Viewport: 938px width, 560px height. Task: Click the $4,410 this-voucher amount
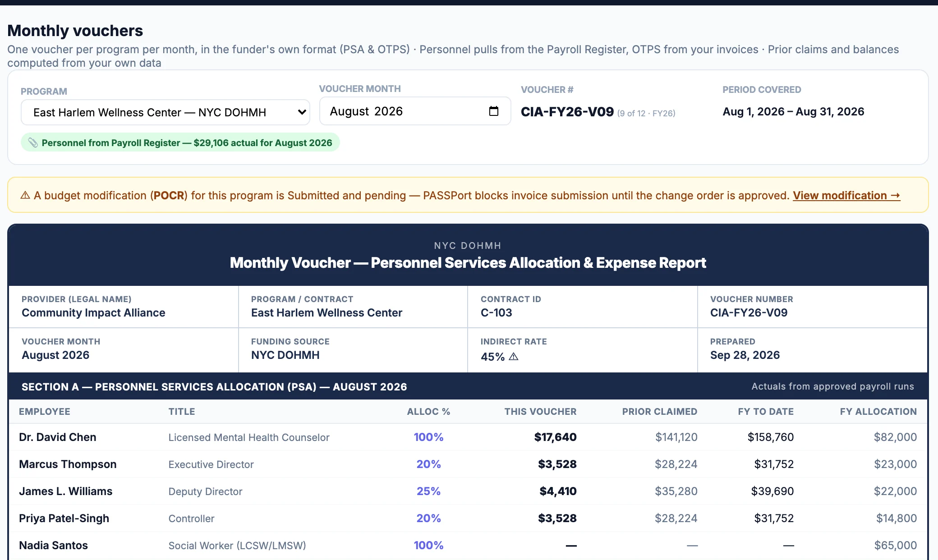click(558, 491)
